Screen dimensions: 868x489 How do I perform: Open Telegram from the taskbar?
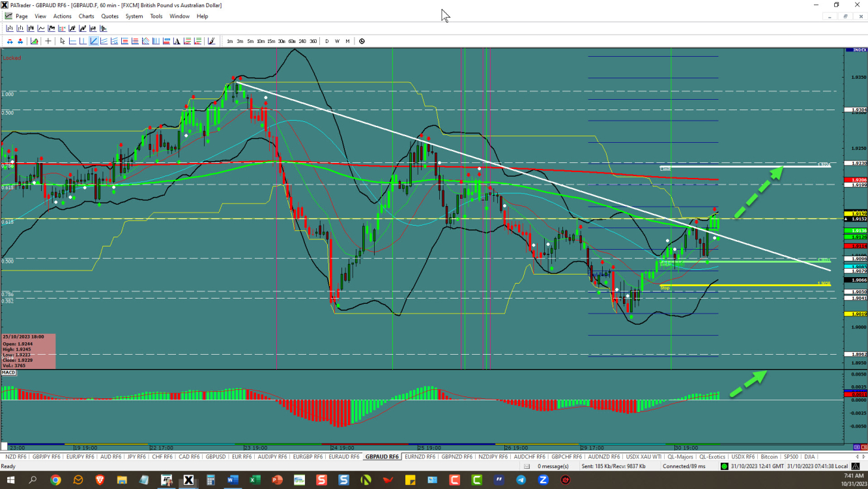pos(521,480)
